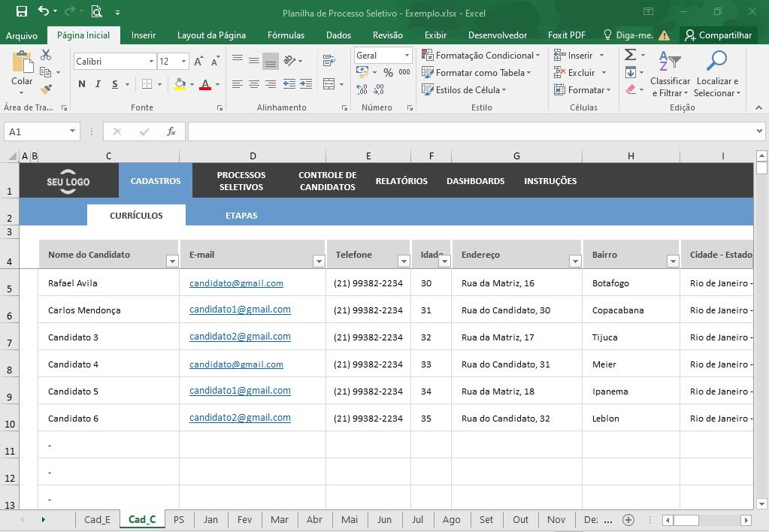Open Formatação Condicional menu
The image size is (769, 532).
(480, 56)
